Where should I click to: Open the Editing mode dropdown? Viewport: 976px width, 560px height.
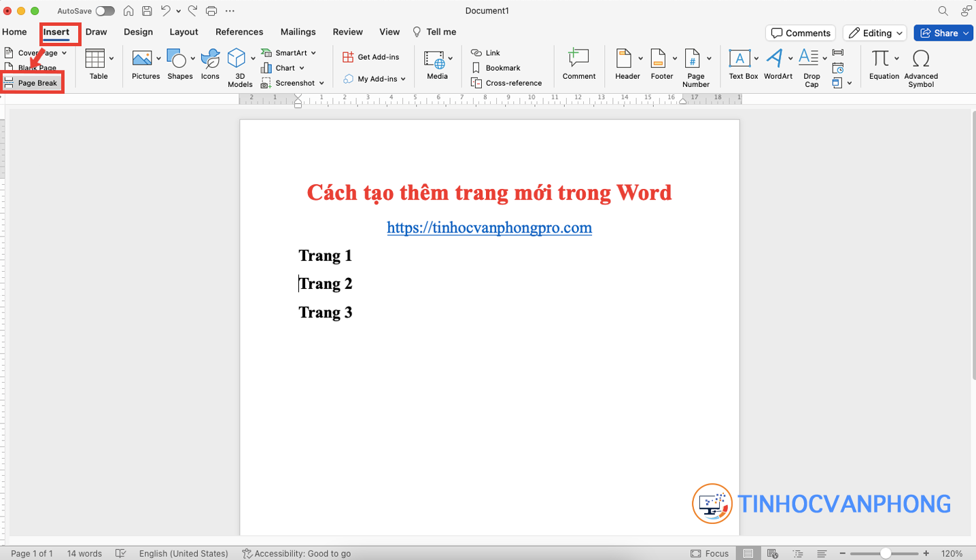click(876, 33)
